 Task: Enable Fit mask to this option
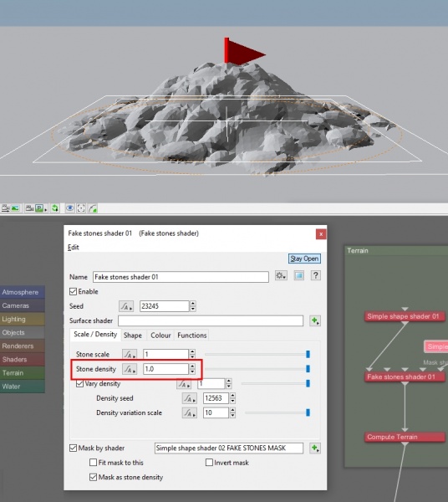[93, 463]
